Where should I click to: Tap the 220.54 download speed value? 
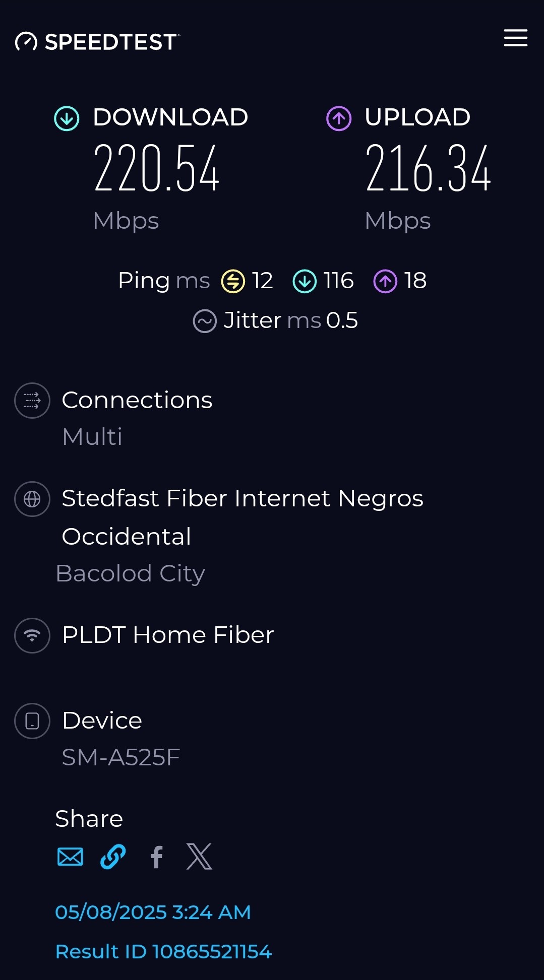157,169
